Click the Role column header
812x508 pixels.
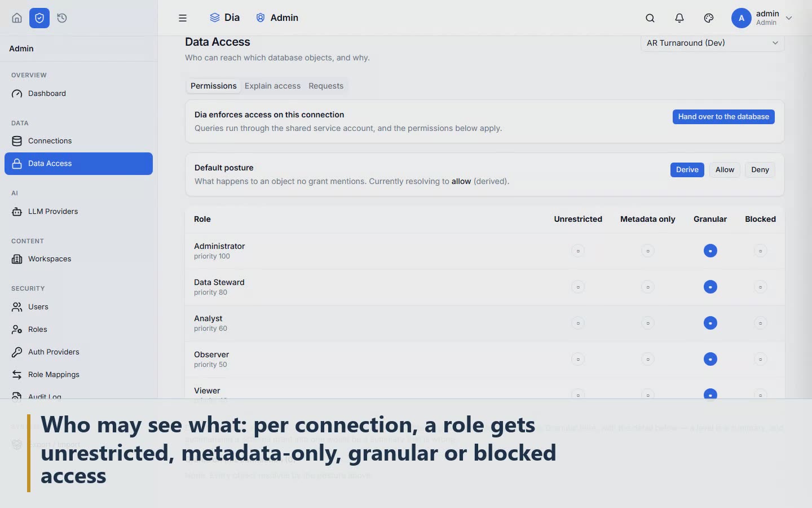(202, 219)
